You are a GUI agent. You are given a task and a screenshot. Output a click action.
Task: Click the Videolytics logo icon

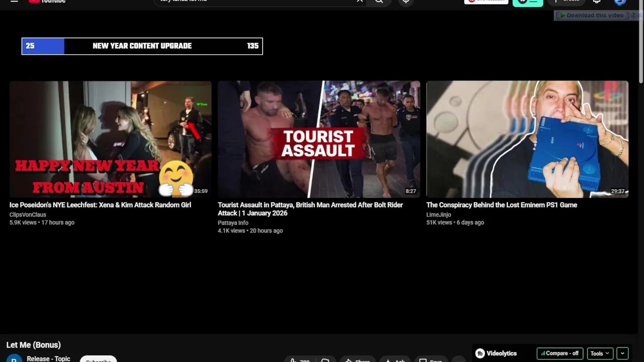(x=480, y=353)
